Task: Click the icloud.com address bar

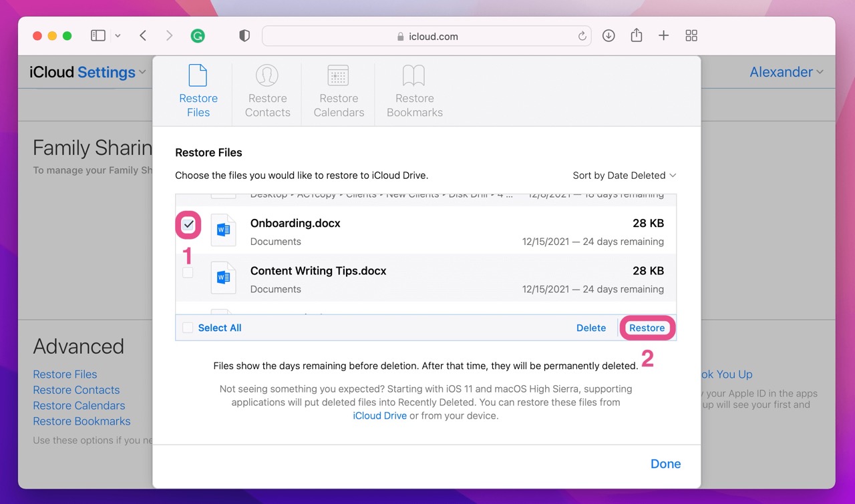Action: point(426,36)
